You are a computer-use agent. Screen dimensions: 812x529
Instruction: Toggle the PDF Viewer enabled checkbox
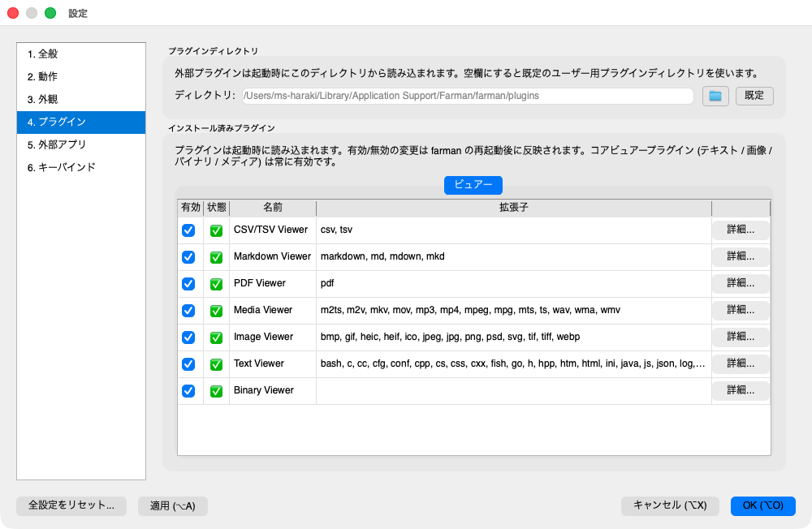pos(188,284)
